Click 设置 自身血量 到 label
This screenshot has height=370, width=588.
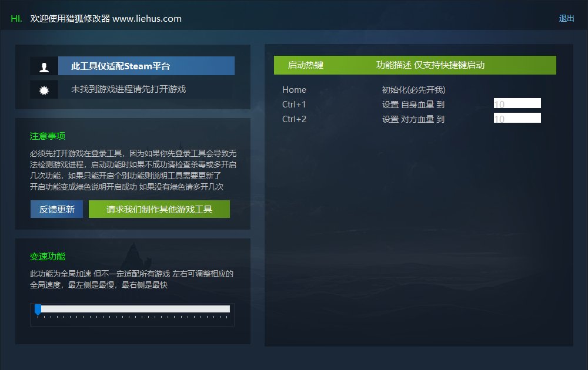(x=413, y=105)
